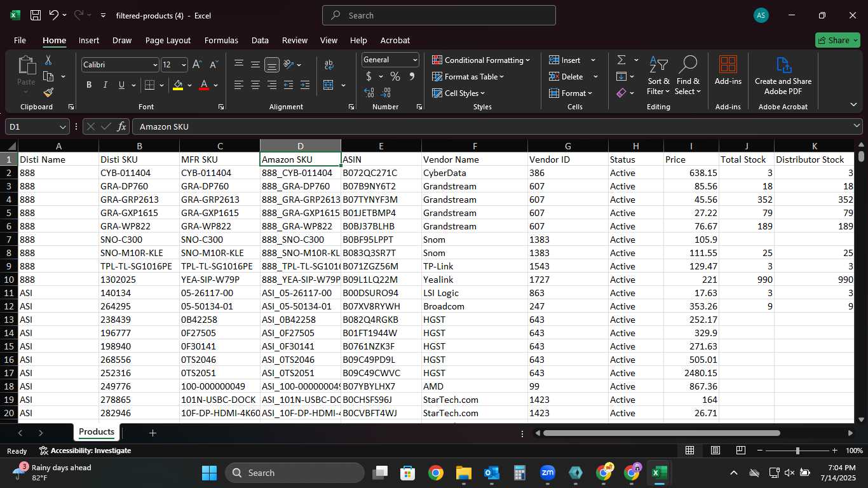Apply Comma Style format
The height and width of the screenshot is (488, 868).
[412, 76]
